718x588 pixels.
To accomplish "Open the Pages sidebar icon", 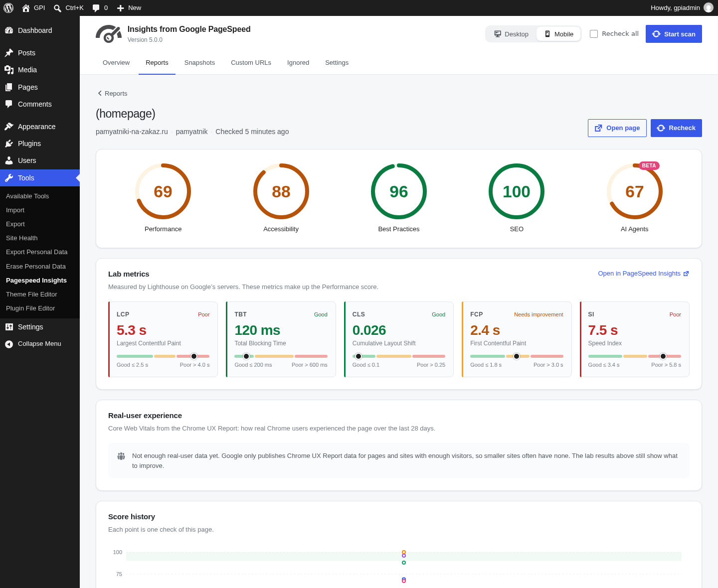I will click(9, 87).
